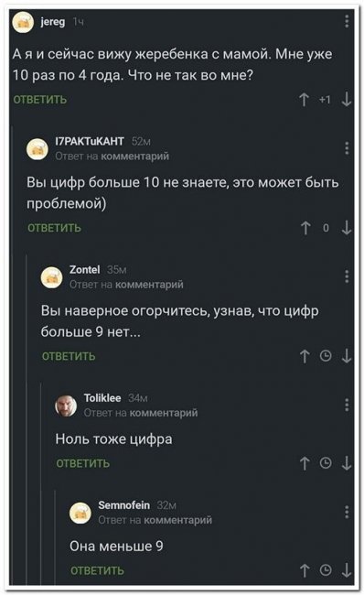
Task: Follow the parent 'комментарий' link under Semnofein
Action: (x=178, y=520)
